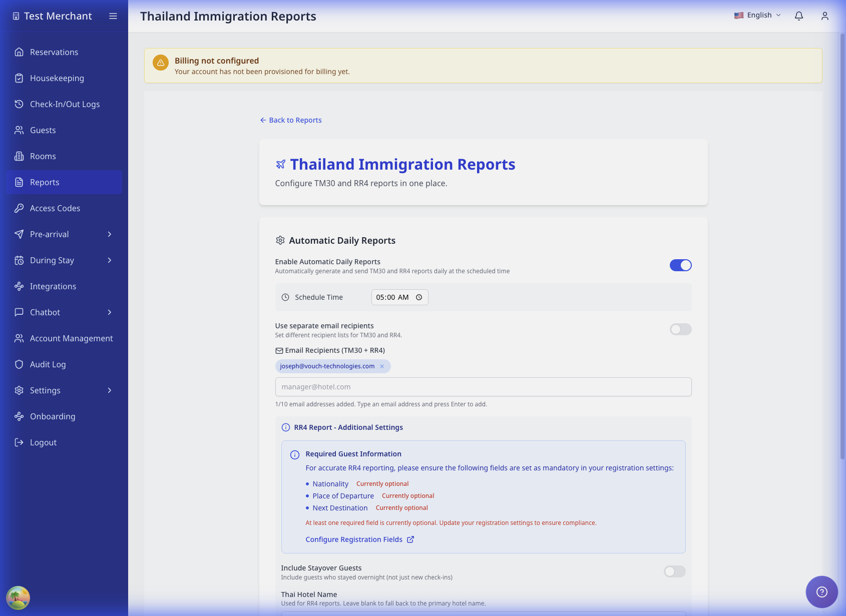The height and width of the screenshot is (616, 846).
Task: Enable Include Stayover Guests
Action: click(674, 571)
